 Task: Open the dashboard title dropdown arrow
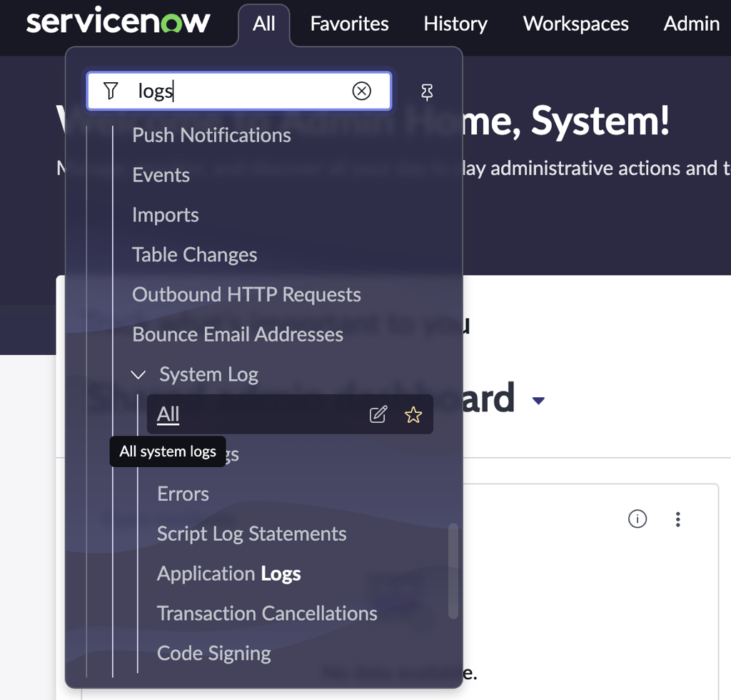(x=538, y=401)
